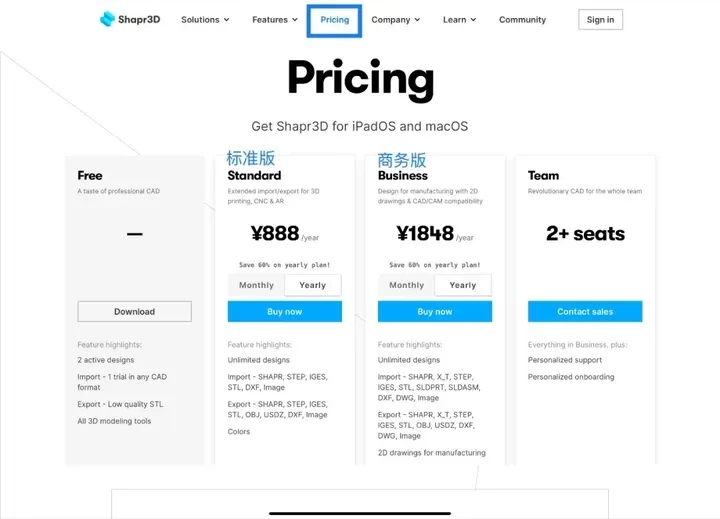Viewport: 720px width, 519px height.
Task: Click the ¥1848 Business price
Action: 425,234
